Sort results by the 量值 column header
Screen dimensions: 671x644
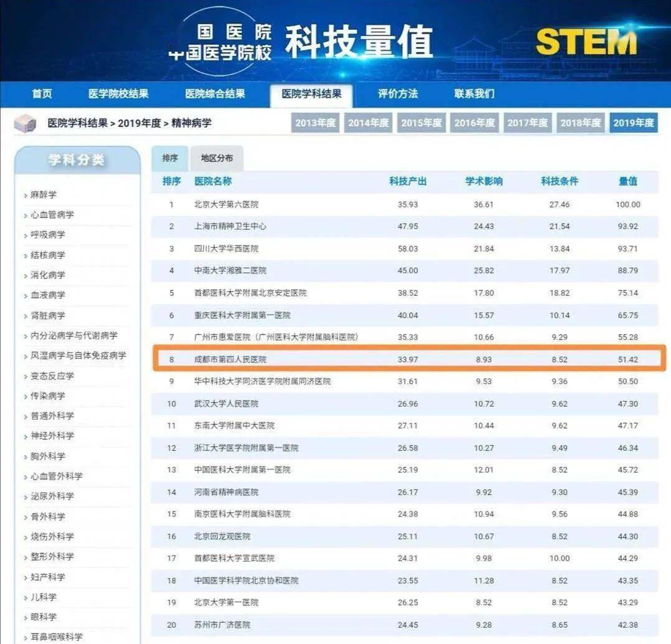627,182
